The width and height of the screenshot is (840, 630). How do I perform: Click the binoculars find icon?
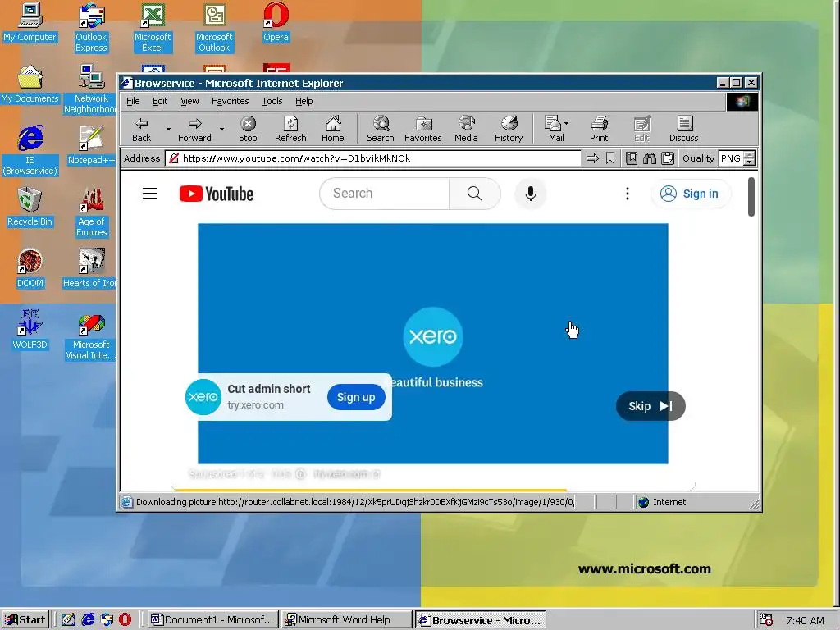650,158
